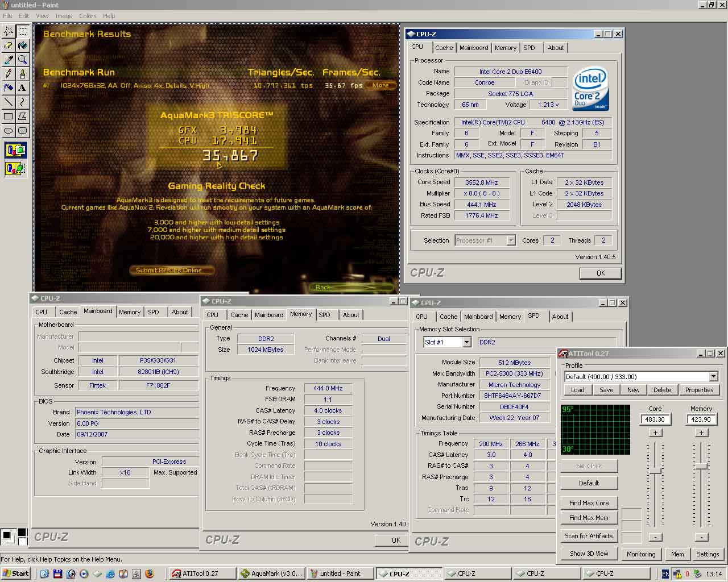Expand the ATITool Profile dropdown
The height and width of the screenshot is (582, 728).
(x=713, y=377)
